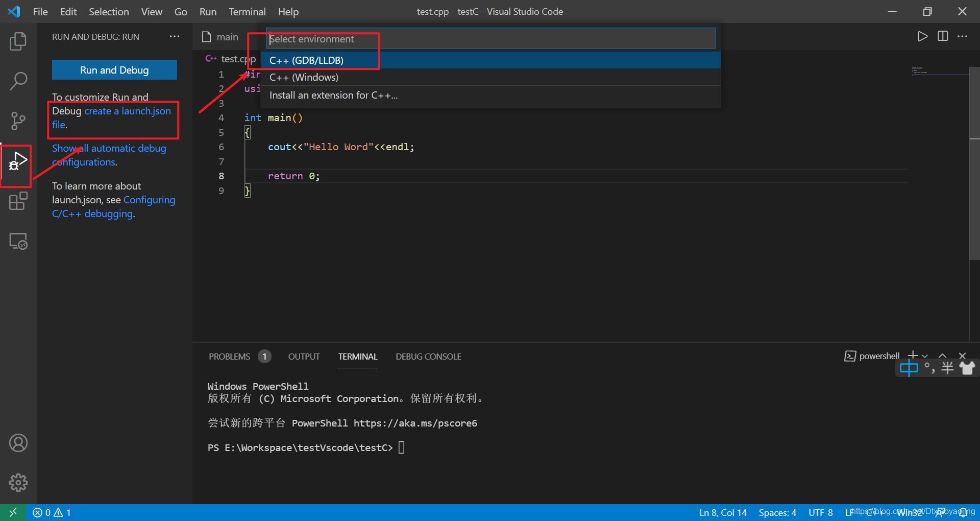The width and height of the screenshot is (980, 521).
Task: Focus the Select environment input field
Action: click(x=491, y=39)
